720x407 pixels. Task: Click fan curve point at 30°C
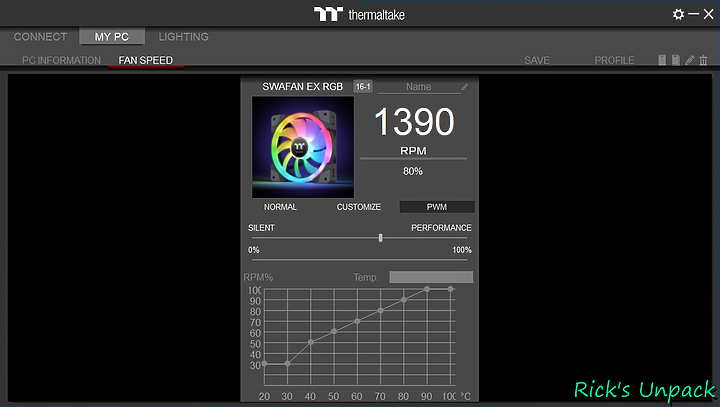pos(287,363)
